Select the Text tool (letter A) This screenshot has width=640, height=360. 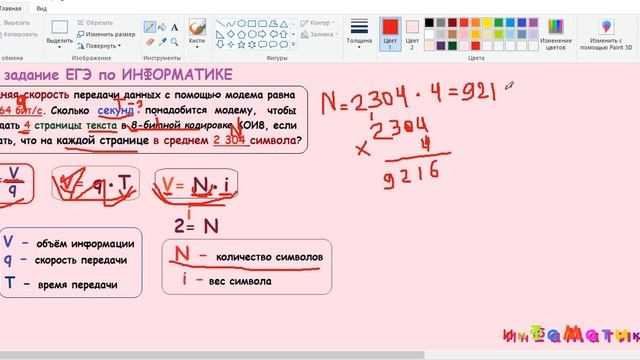point(175,27)
